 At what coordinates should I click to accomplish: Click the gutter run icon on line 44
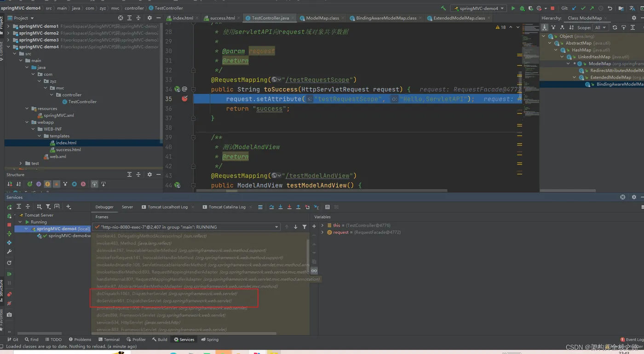[177, 186]
